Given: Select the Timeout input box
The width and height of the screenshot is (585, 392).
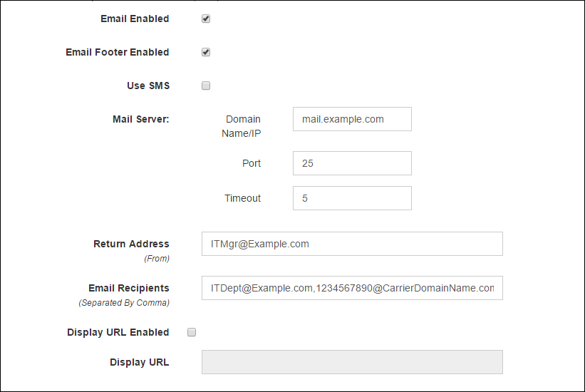Looking at the screenshot, I should pos(352,198).
